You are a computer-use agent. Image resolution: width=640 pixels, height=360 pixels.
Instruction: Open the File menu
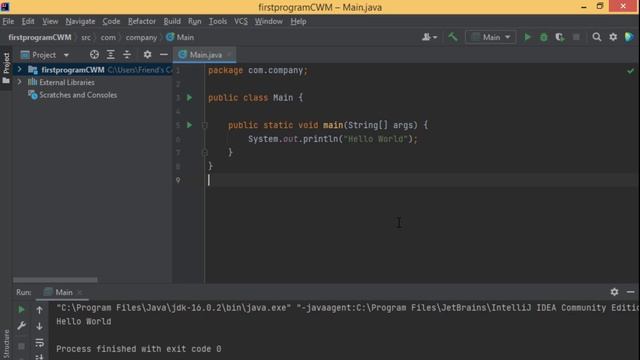pyautogui.click(x=8, y=21)
